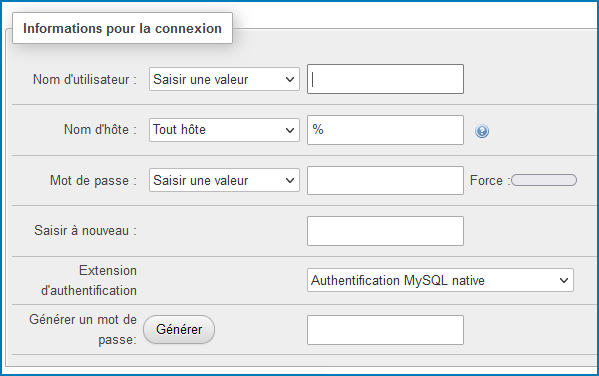The width and height of the screenshot is (599, 376).
Task: Click the generated password output field
Action: click(385, 330)
